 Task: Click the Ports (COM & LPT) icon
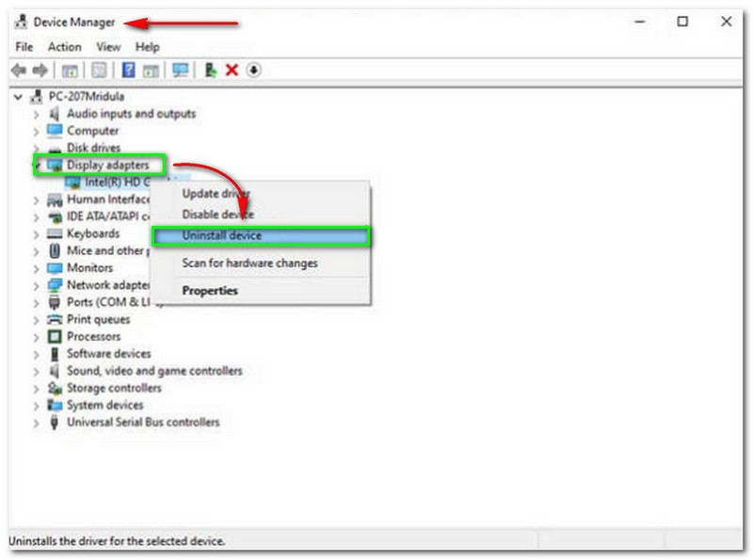click(55, 302)
